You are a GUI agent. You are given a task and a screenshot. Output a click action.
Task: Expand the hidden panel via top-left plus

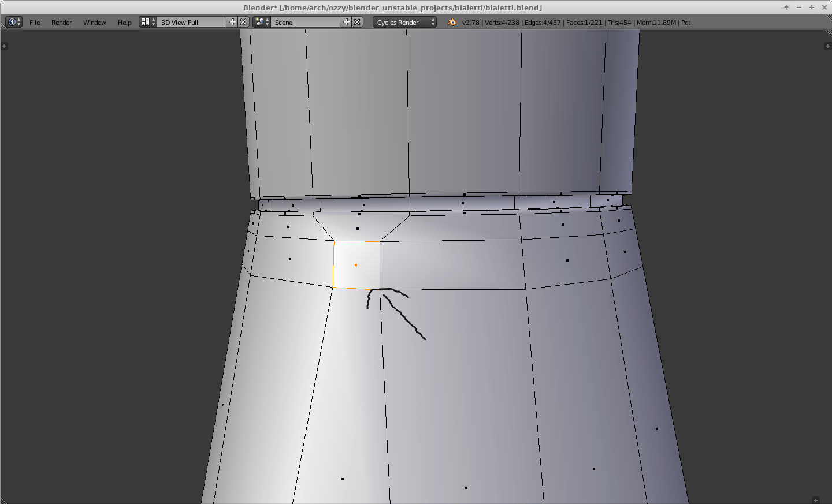5,46
